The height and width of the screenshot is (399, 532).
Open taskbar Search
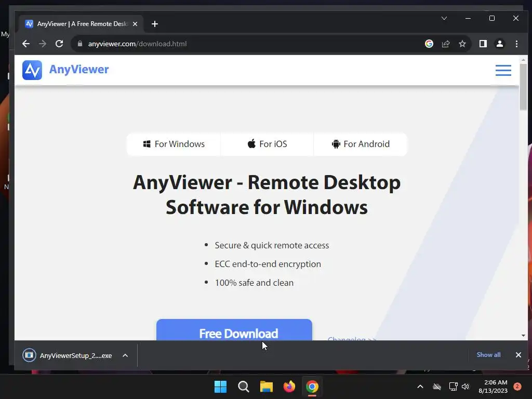243,387
